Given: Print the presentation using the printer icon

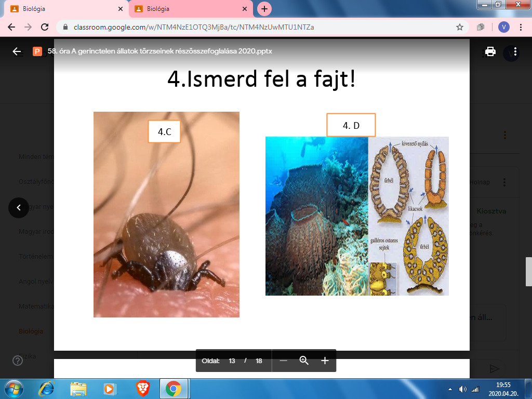Looking at the screenshot, I should pos(490,51).
